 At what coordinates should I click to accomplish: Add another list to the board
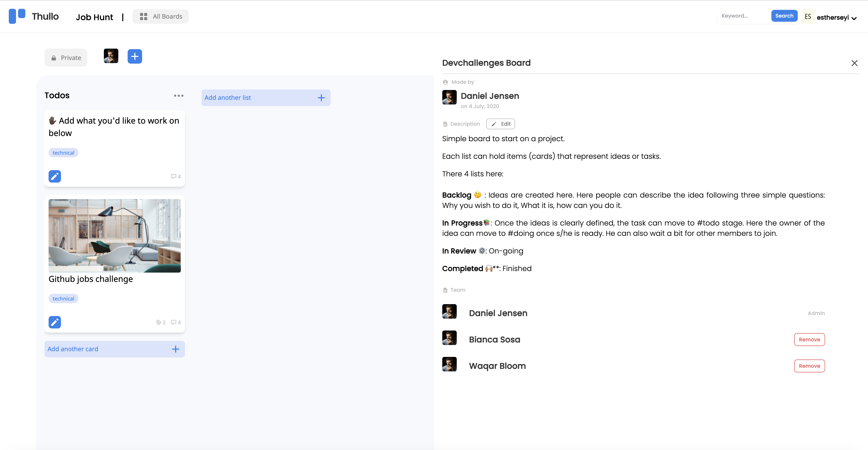click(x=266, y=97)
